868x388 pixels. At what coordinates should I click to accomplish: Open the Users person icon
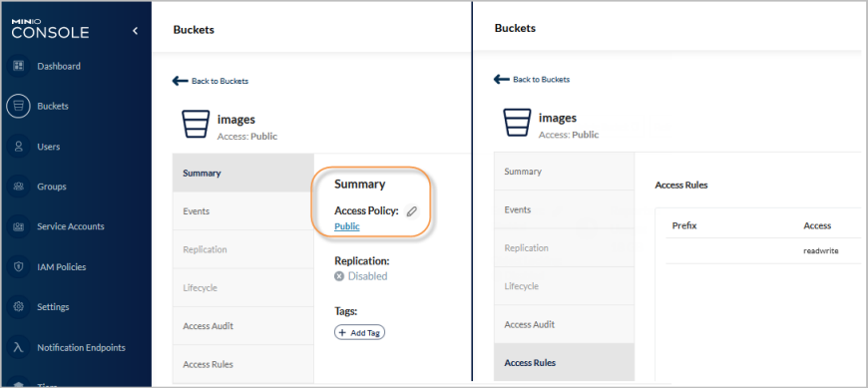pos(18,147)
